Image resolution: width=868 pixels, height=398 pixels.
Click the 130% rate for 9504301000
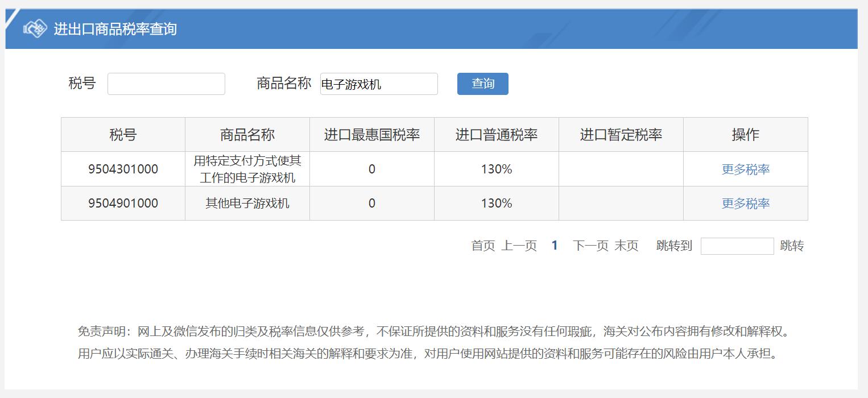pos(496,168)
